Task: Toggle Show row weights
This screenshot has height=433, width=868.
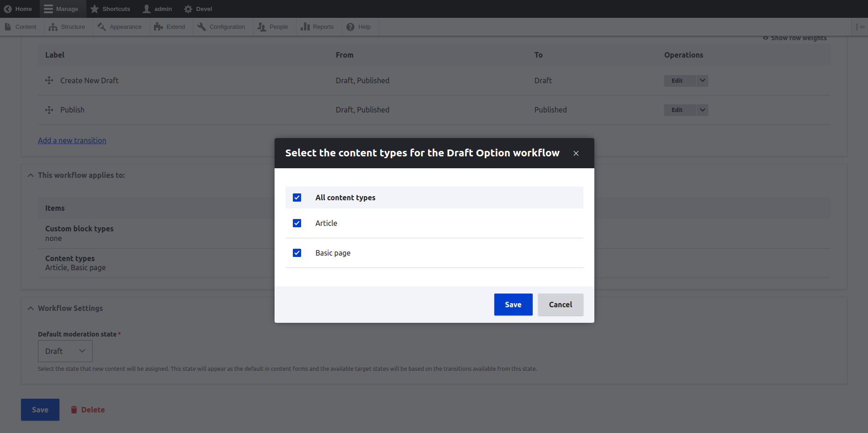Action: [794, 37]
